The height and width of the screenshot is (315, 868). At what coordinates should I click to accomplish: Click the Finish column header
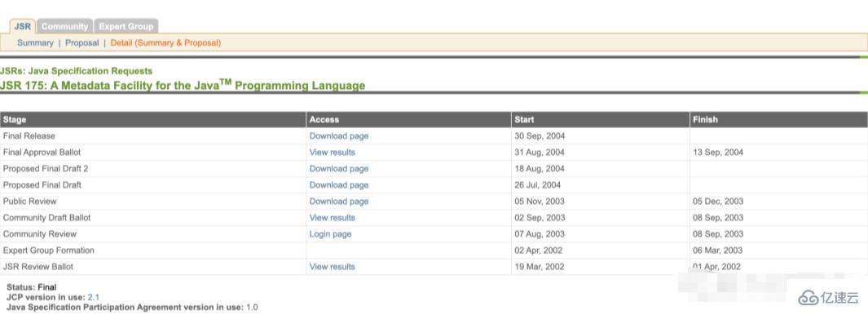click(778, 119)
